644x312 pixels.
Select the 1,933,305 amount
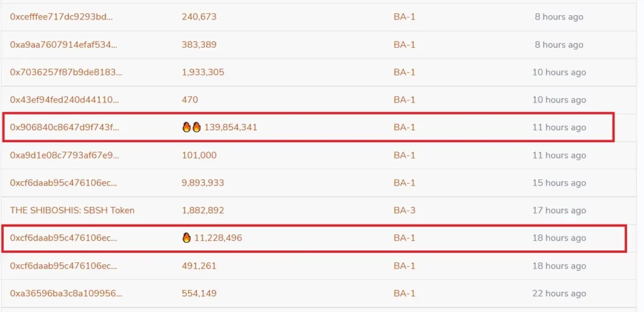(x=203, y=72)
